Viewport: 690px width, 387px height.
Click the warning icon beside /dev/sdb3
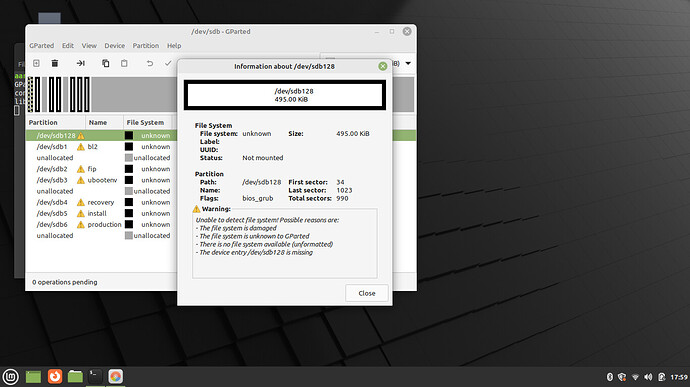(x=81, y=180)
